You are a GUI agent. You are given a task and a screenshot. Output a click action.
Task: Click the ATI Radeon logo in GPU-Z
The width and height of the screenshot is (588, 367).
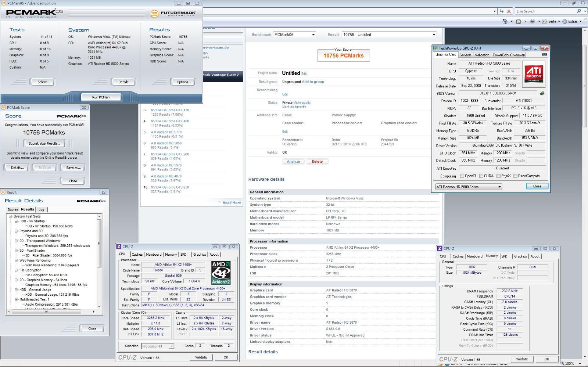(534, 74)
